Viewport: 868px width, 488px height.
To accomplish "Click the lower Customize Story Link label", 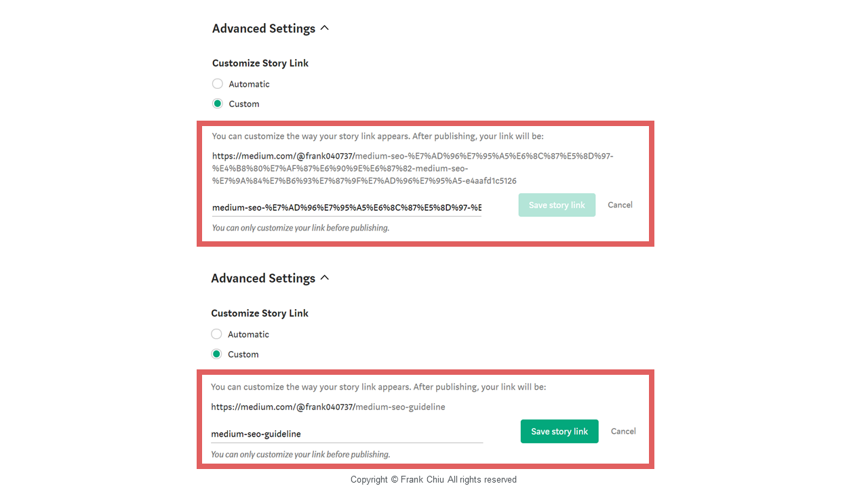I will pos(260,313).
